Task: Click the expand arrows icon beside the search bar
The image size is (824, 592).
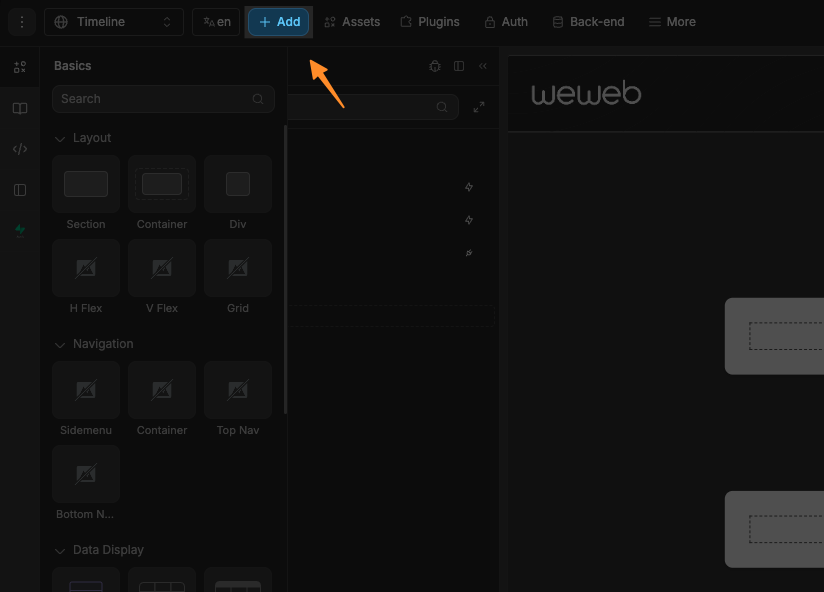Action: pos(478,106)
